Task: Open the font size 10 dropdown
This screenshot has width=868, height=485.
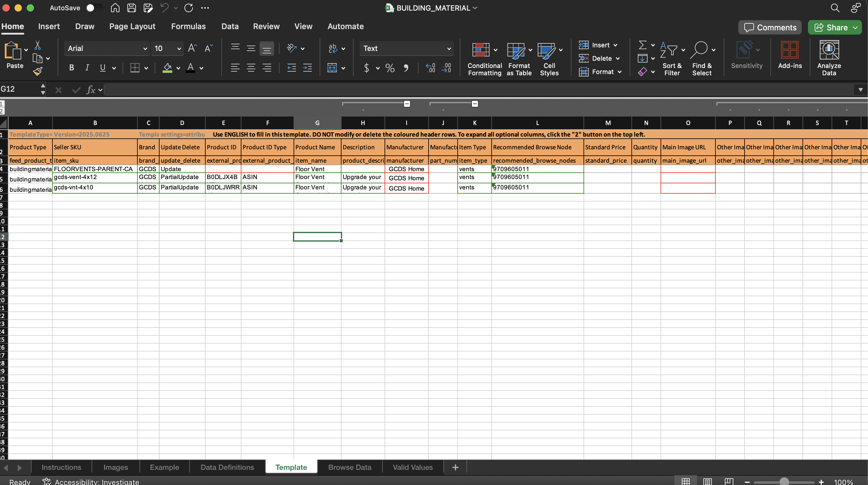Action: point(179,49)
